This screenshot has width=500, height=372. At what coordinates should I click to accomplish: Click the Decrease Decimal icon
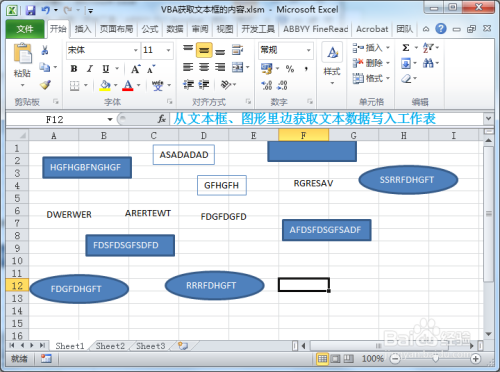[x=282, y=85]
